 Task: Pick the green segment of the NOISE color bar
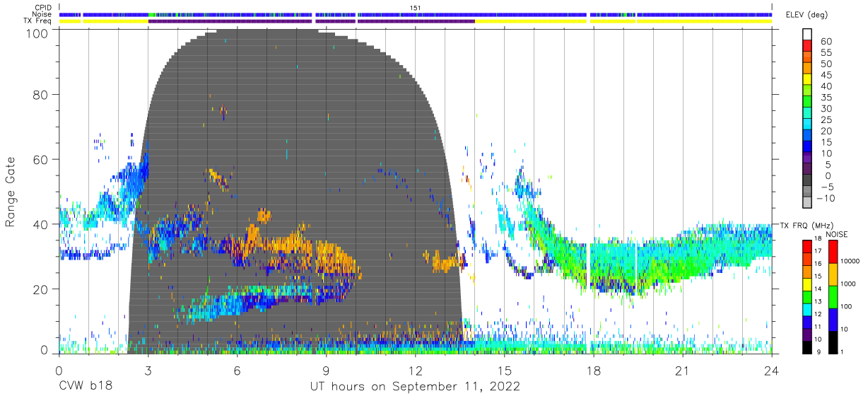tap(832, 297)
